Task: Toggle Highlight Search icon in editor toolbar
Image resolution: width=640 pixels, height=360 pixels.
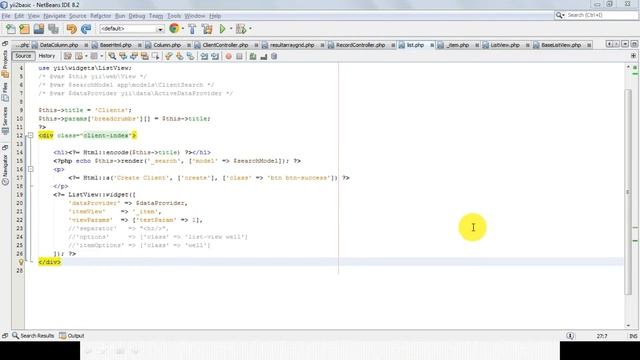Action: 144,56
